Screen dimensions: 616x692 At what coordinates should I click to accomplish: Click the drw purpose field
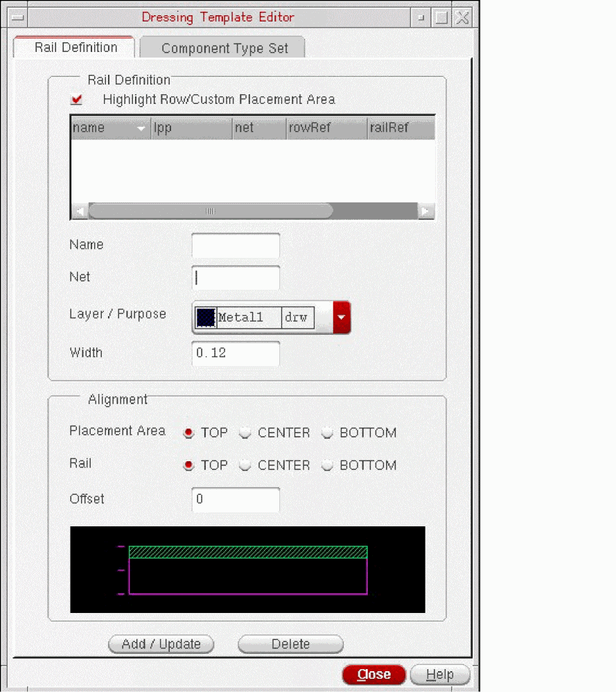coord(298,318)
